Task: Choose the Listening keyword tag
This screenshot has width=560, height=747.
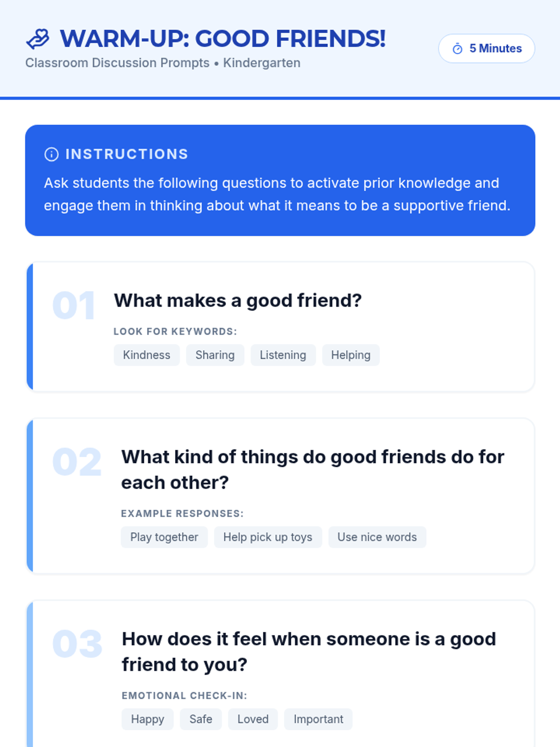Action: (x=283, y=355)
